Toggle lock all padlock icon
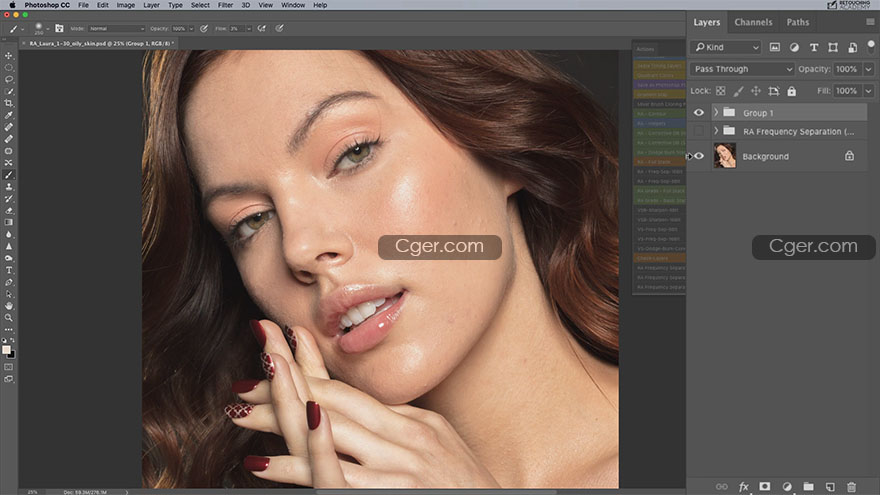 coord(791,91)
